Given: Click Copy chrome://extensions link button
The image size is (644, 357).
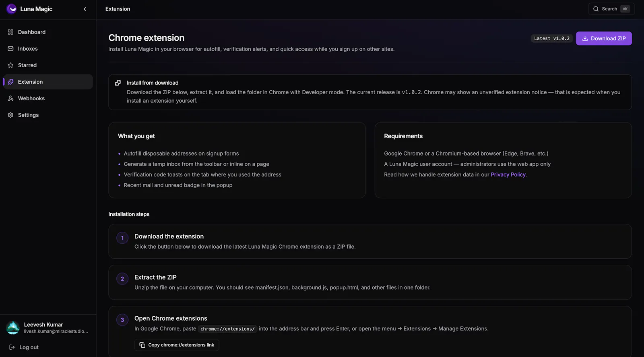Looking at the screenshot, I should click(x=177, y=345).
